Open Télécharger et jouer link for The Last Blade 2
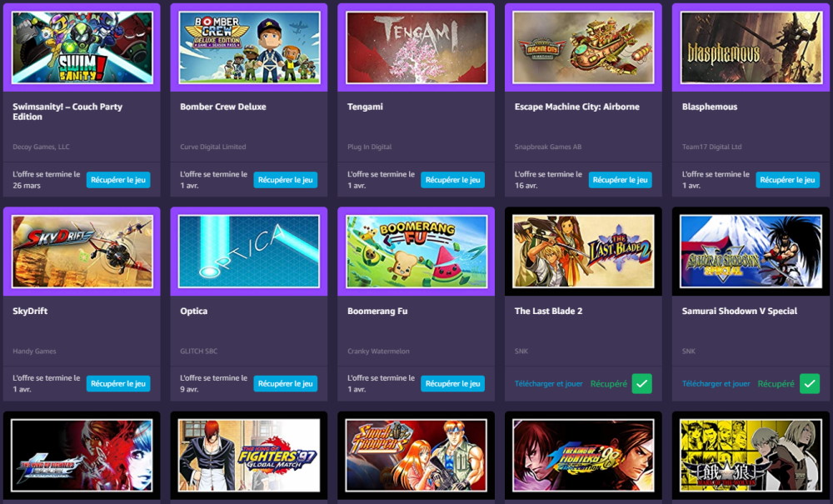Viewport: 833px width, 504px height. click(548, 383)
